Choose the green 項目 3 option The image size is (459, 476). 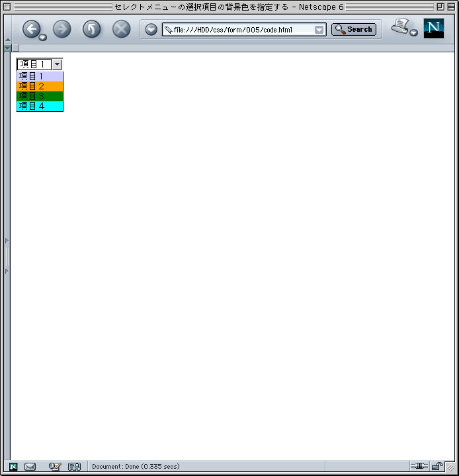40,96
